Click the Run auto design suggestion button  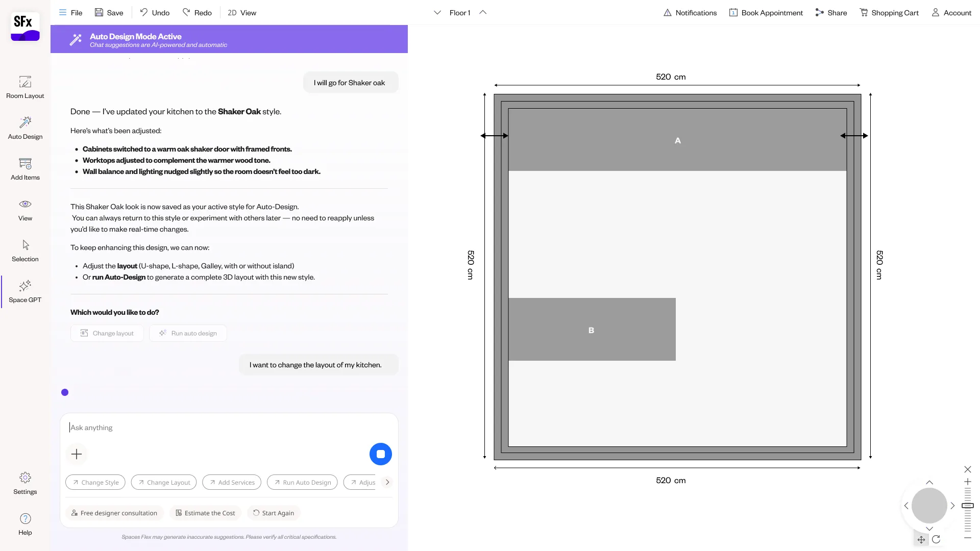click(x=188, y=333)
